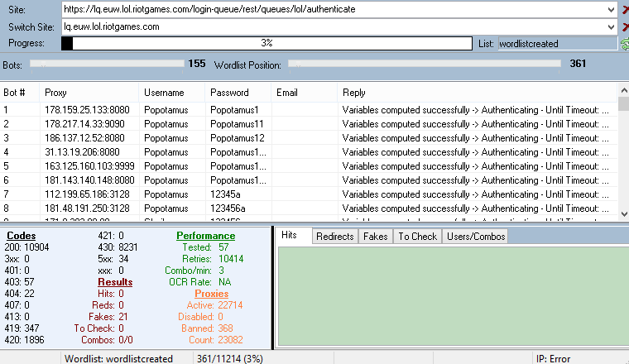The image size is (629, 364).
Task: Click the bot list scrollbar thumb
Action: coord(624,103)
